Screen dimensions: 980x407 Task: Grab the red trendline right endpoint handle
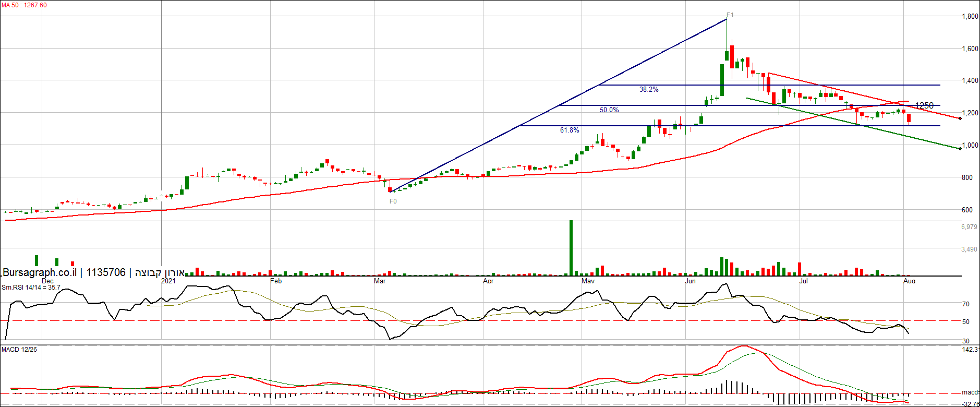[x=960, y=118]
